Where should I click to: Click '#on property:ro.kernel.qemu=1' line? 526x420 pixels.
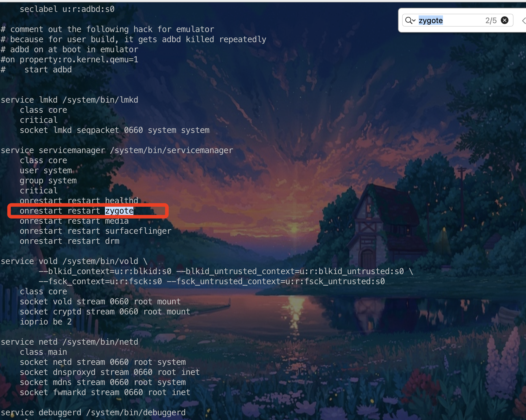pos(69,60)
